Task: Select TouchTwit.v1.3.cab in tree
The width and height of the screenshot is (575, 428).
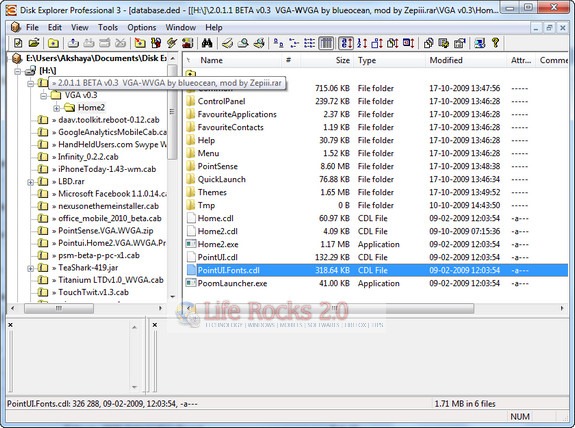Action: pyautogui.click(x=94, y=292)
